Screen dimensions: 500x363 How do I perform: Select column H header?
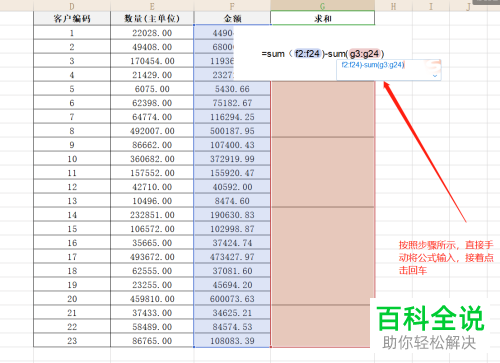click(x=394, y=6)
